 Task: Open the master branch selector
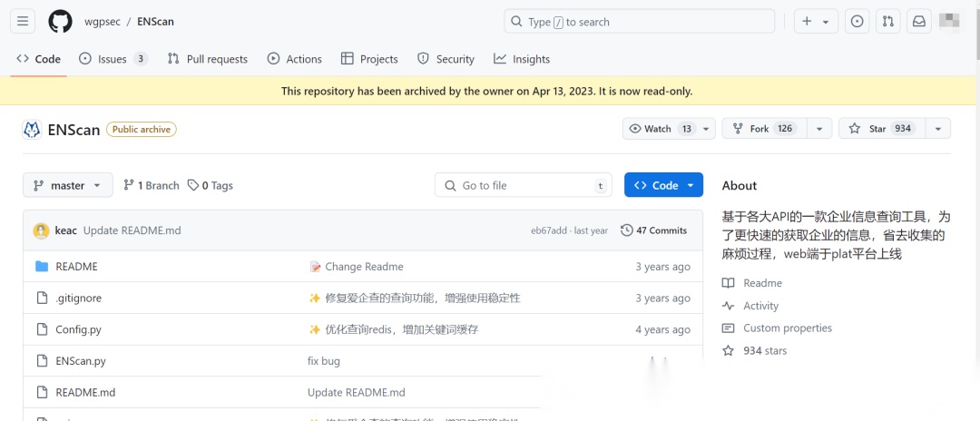[x=68, y=185]
